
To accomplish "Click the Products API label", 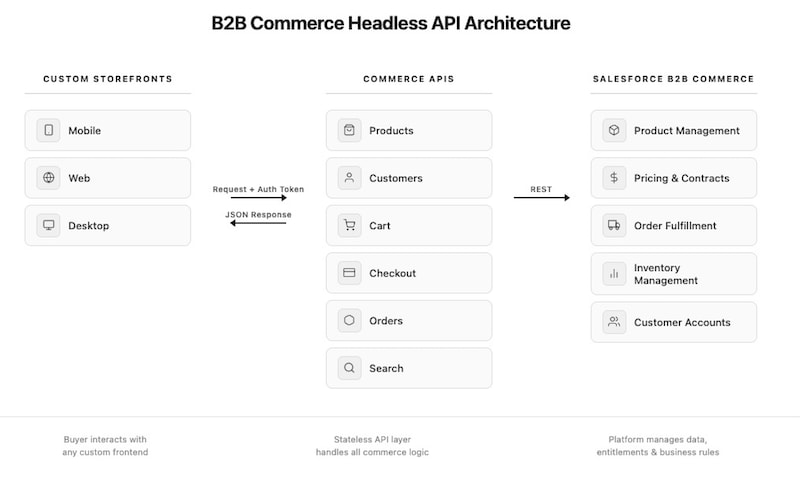I will click(x=391, y=131).
